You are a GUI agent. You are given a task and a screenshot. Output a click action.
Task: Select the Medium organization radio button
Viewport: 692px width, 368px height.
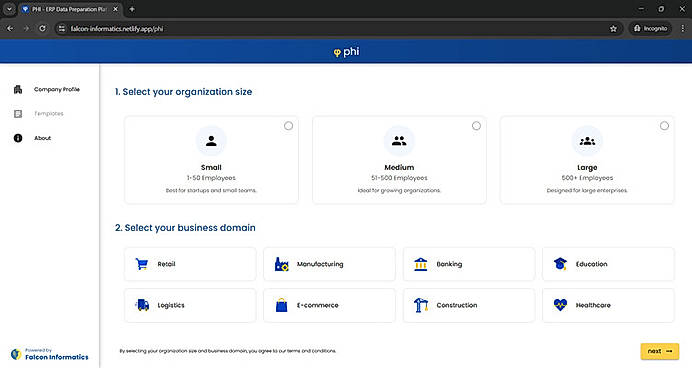(x=476, y=126)
